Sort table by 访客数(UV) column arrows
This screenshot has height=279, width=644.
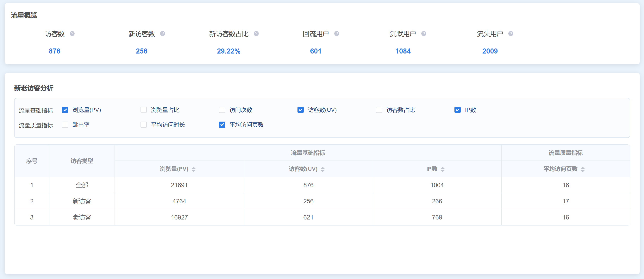(x=322, y=169)
